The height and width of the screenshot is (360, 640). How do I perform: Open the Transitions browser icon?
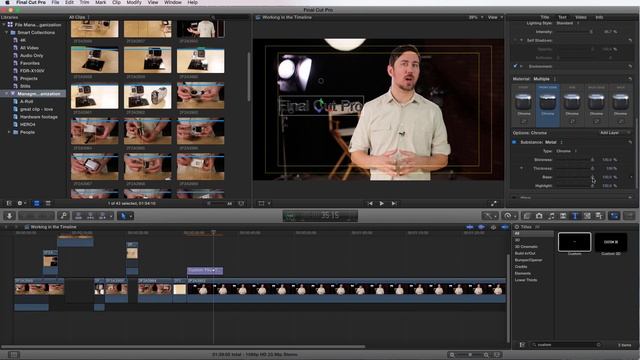point(563,216)
